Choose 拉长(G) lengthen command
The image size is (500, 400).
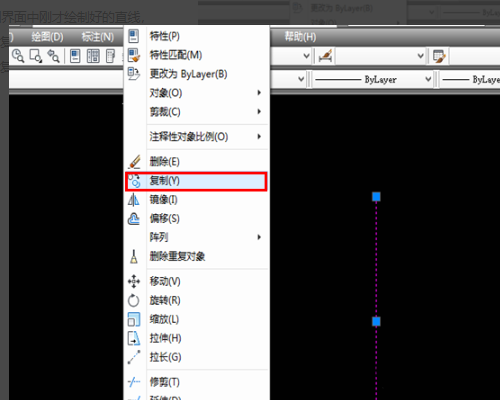197,358
